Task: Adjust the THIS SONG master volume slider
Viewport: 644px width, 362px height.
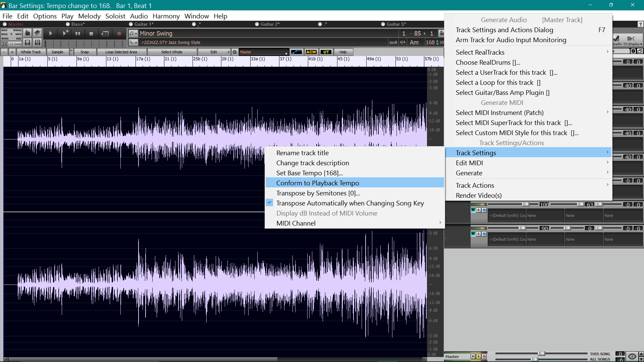Action: pos(541,354)
